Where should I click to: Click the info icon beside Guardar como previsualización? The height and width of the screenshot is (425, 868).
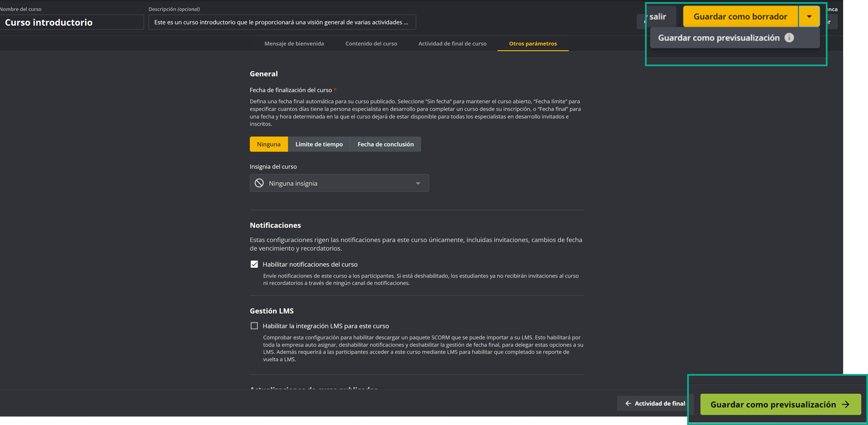click(789, 38)
